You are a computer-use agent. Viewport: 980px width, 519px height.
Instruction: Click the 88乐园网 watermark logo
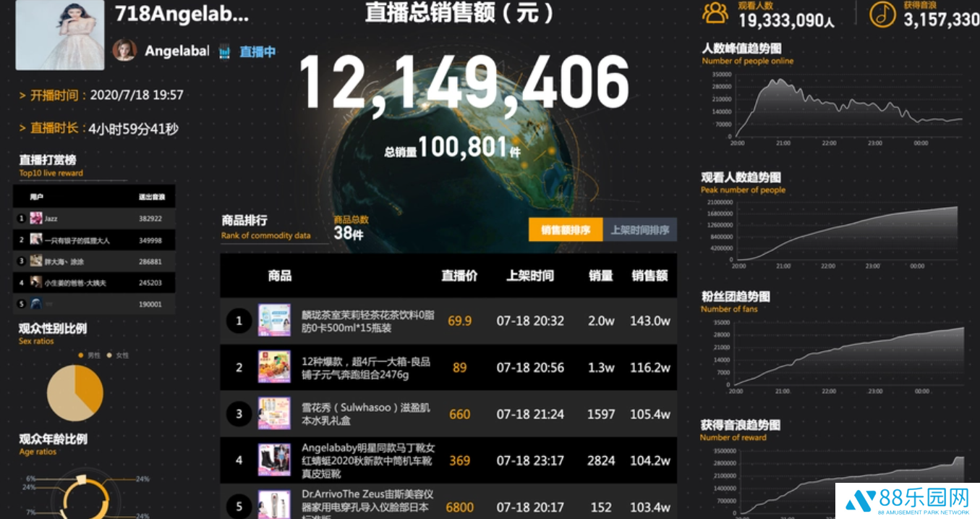(x=908, y=500)
